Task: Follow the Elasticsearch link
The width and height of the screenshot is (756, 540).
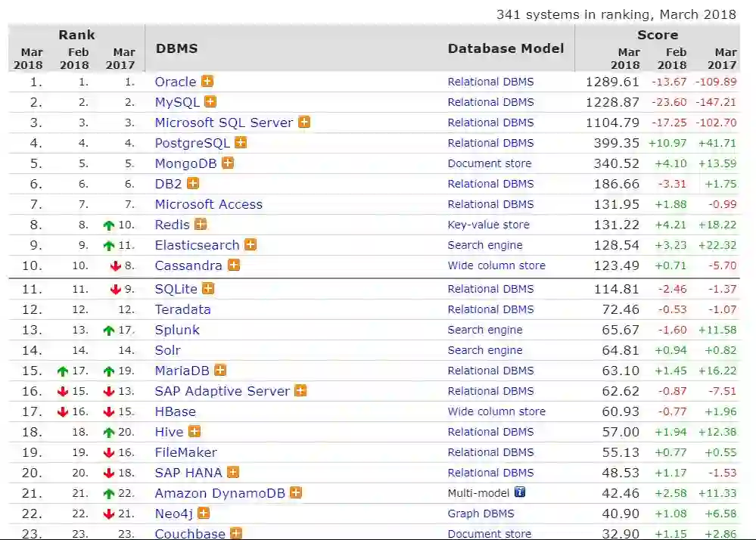Action: coord(197,245)
